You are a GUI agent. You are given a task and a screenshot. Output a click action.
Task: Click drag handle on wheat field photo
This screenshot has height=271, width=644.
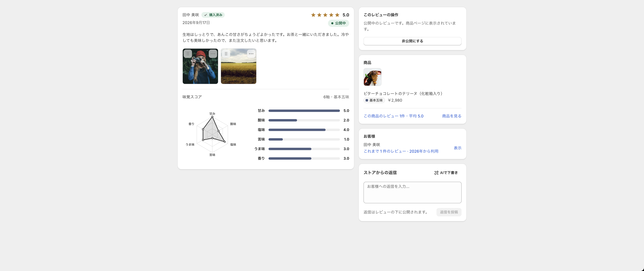[x=226, y=54]
